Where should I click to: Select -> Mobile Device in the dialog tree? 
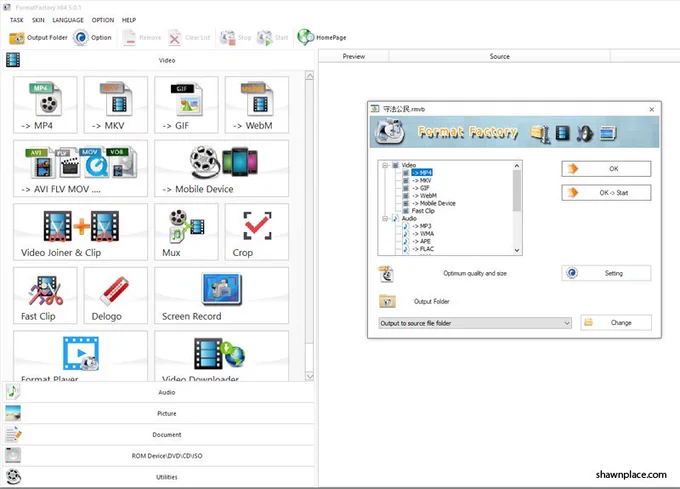433,203
